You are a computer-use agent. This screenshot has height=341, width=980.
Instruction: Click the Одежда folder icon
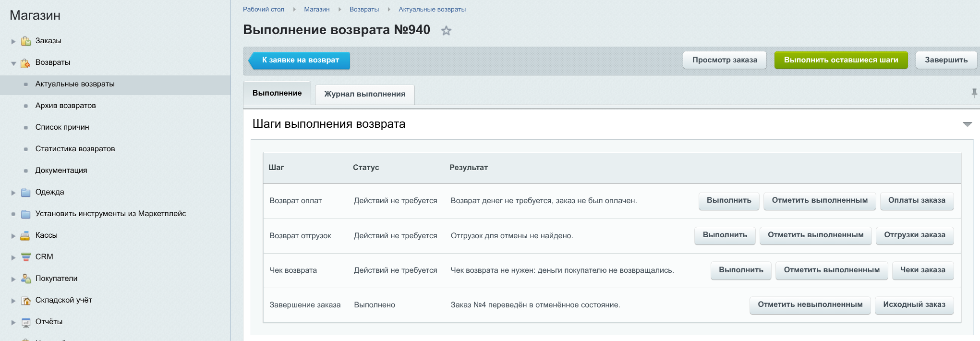click(26, 192)
